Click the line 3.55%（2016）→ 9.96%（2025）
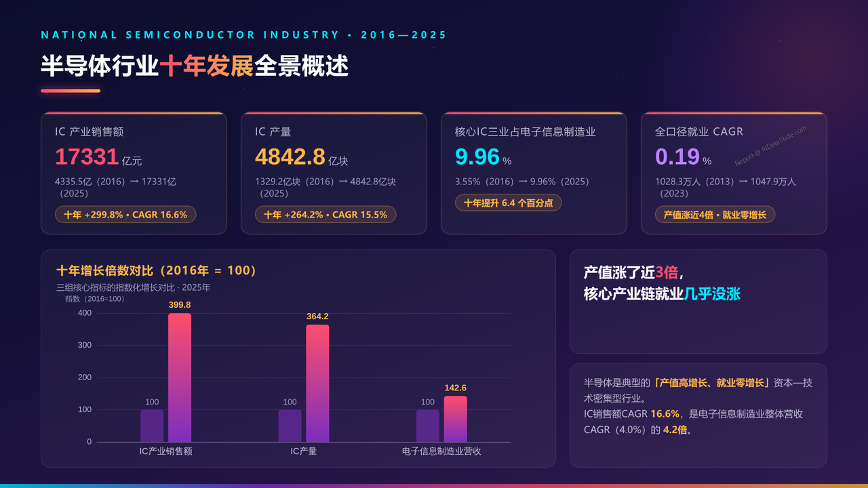The width and height of the screenshot is (868, 488). [522, 182]
